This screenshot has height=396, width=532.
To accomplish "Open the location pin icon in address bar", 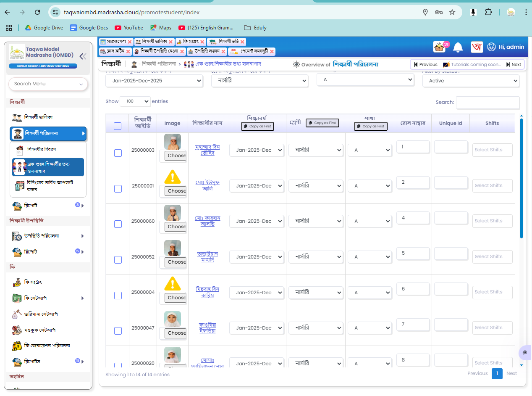I will (425, 12).
